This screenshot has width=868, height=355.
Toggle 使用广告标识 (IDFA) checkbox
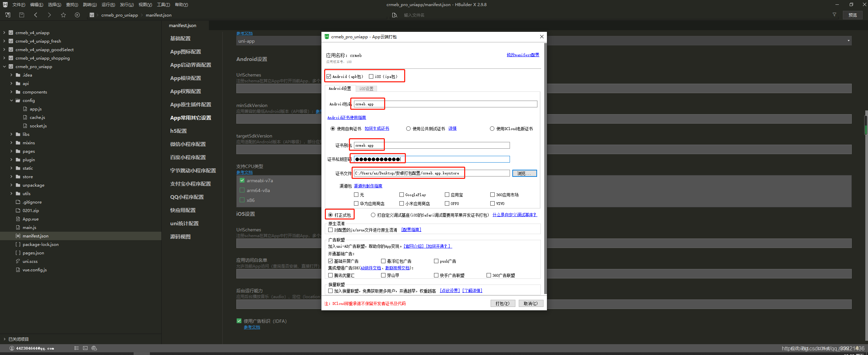point(239,321)
